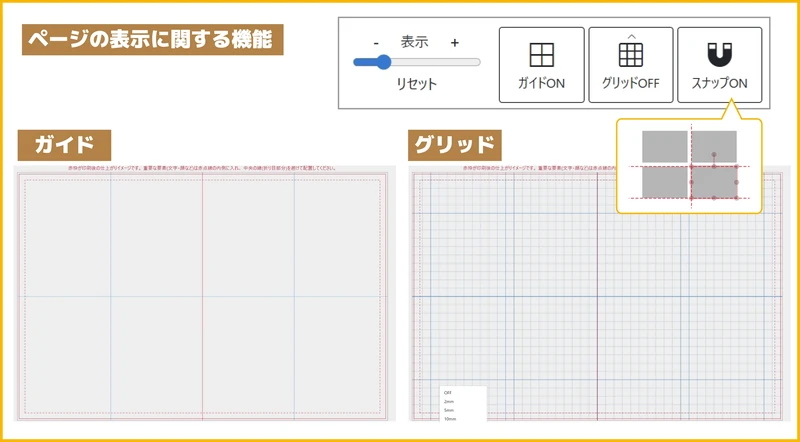Zoom out with the minus sign

pos(376,43)
